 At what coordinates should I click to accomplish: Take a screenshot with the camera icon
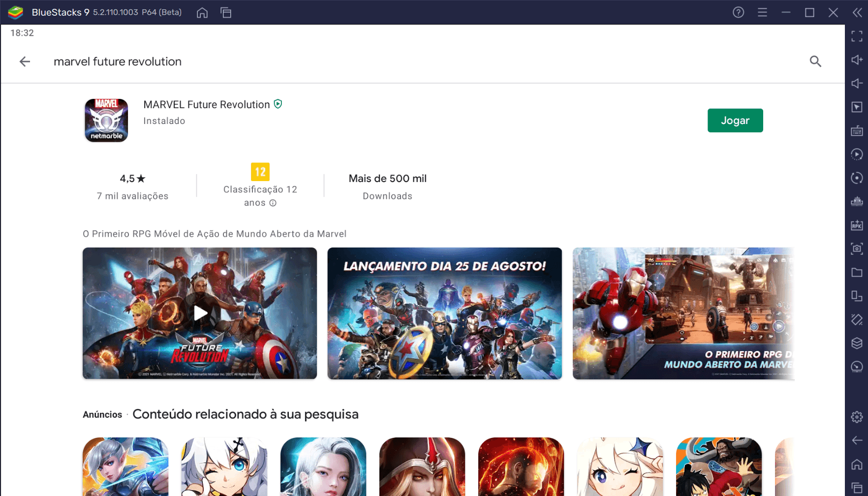pyautogui.click(x=857, y=248)
